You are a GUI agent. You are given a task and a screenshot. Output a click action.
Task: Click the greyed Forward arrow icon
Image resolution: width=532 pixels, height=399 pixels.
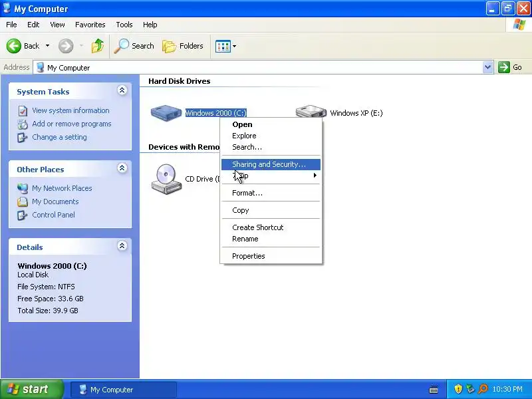pyautogui.click(x=66, y=46)
